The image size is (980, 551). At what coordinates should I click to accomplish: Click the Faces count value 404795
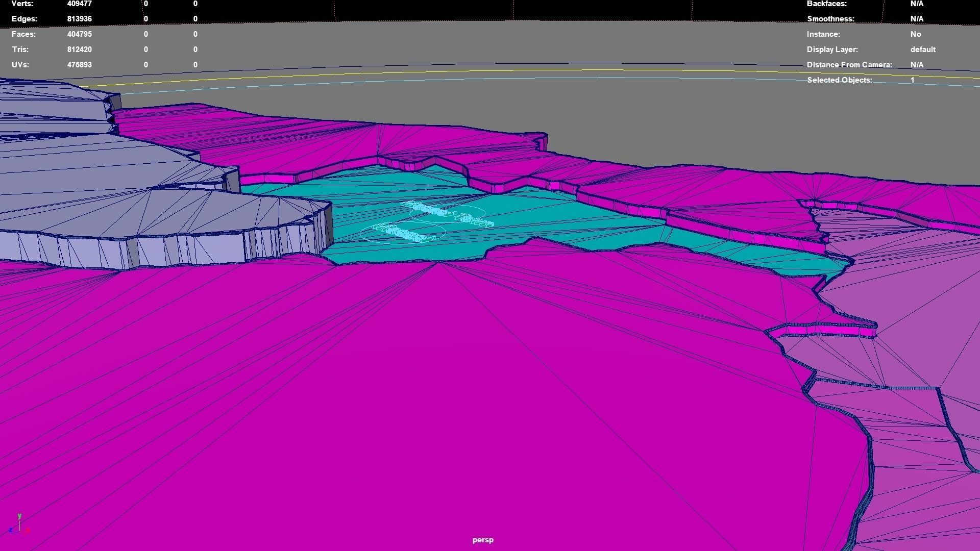coord(79,34)
